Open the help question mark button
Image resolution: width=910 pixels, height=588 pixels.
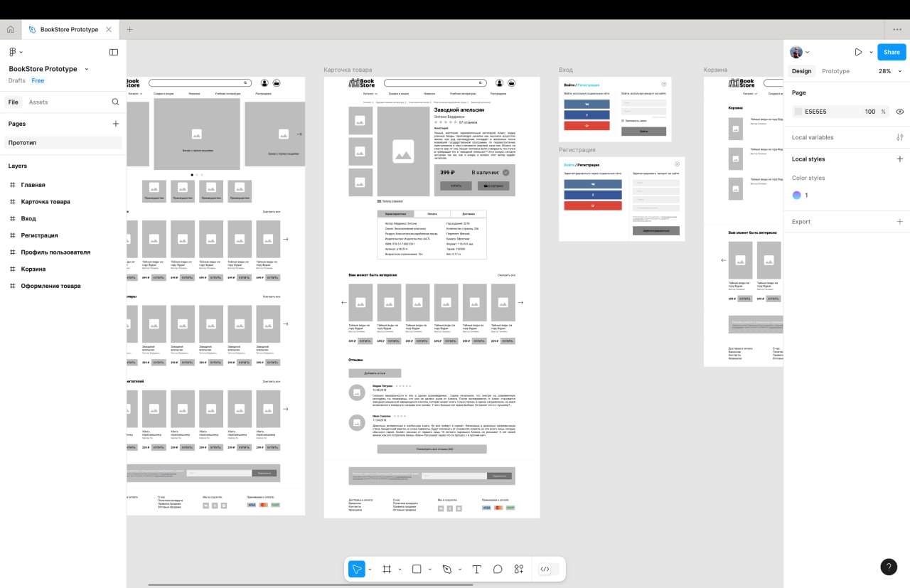[x=889, y=567]
